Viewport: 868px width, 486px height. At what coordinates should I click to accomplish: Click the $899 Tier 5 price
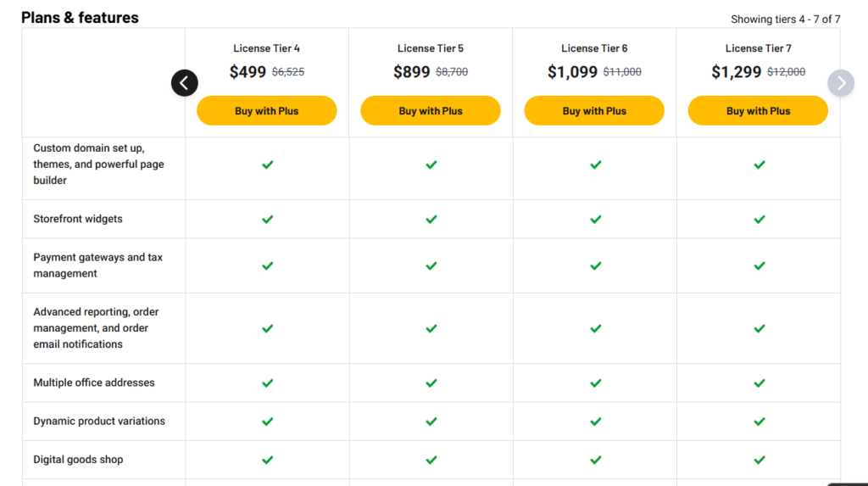[412, 72]
